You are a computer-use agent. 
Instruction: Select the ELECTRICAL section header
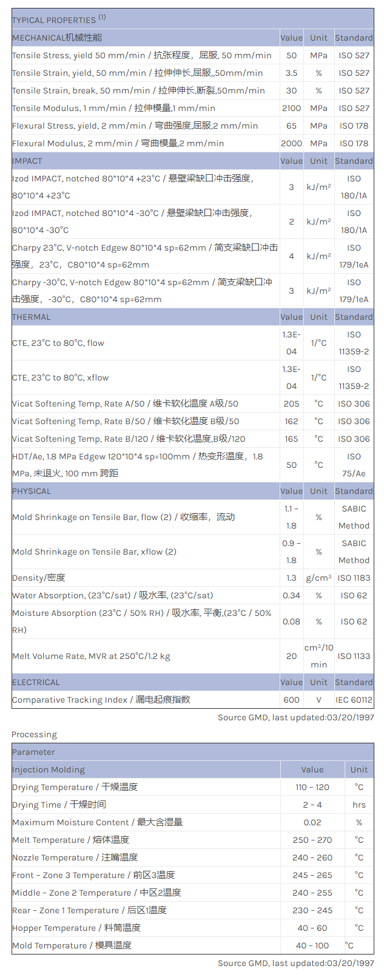click(x=36, y=682)
